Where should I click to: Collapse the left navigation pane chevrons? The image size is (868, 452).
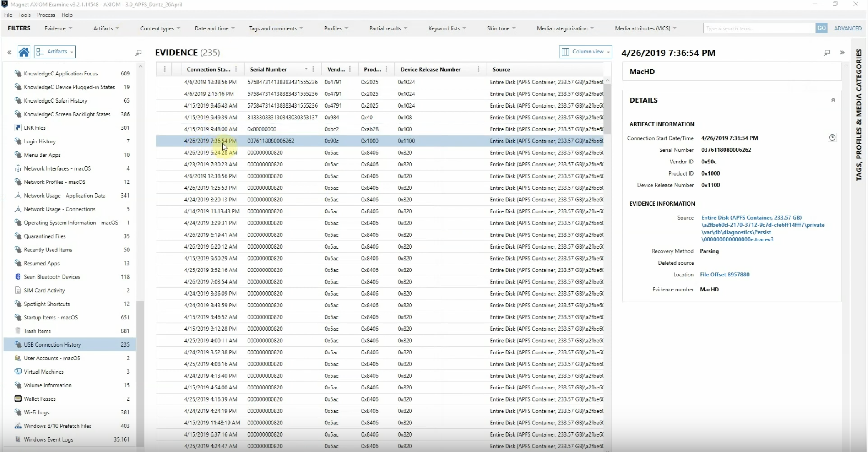point(9,53)
